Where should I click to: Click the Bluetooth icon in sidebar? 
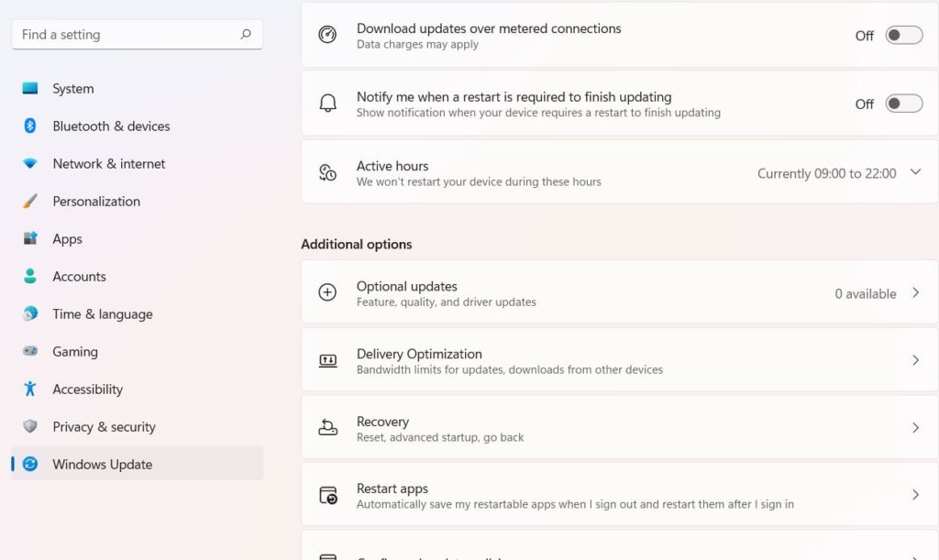coord(30,126)
